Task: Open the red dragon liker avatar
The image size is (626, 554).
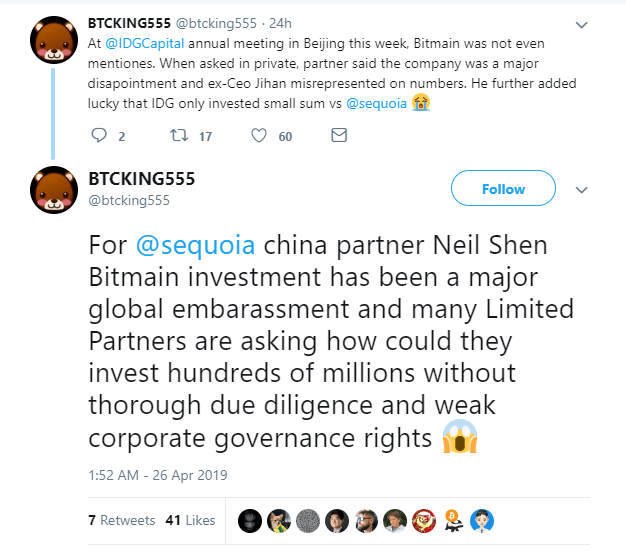Action: click(x=424, y=521)
